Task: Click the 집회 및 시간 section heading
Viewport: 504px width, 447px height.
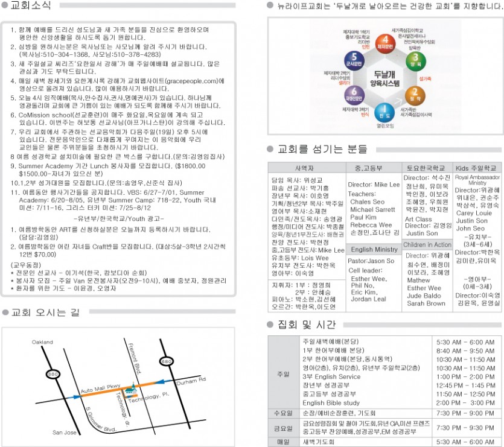Action: coord(307,325)
